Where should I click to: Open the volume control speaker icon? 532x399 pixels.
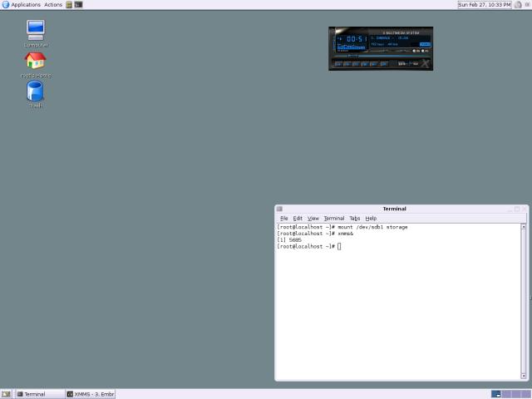tap(518, 5)
